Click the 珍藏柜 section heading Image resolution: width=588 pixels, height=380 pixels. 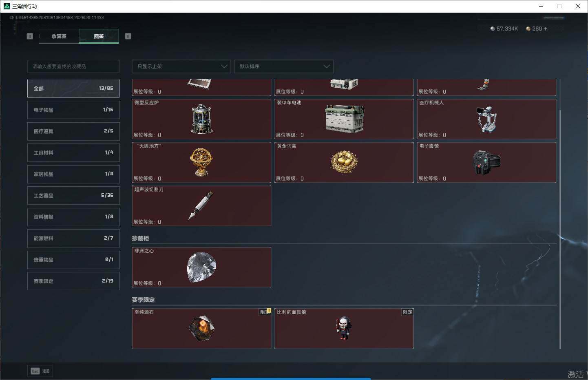tap(140, 238)
